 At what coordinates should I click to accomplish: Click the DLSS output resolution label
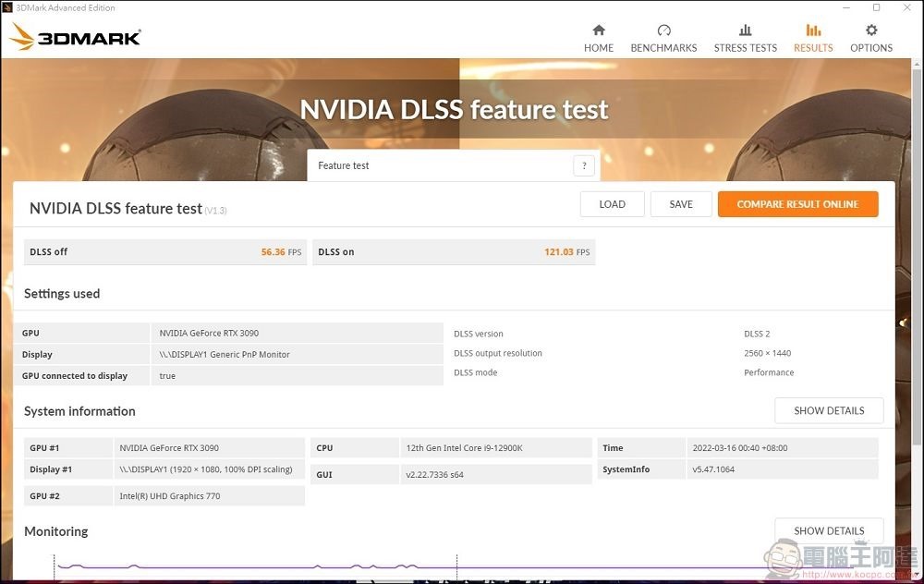[497, 353]
